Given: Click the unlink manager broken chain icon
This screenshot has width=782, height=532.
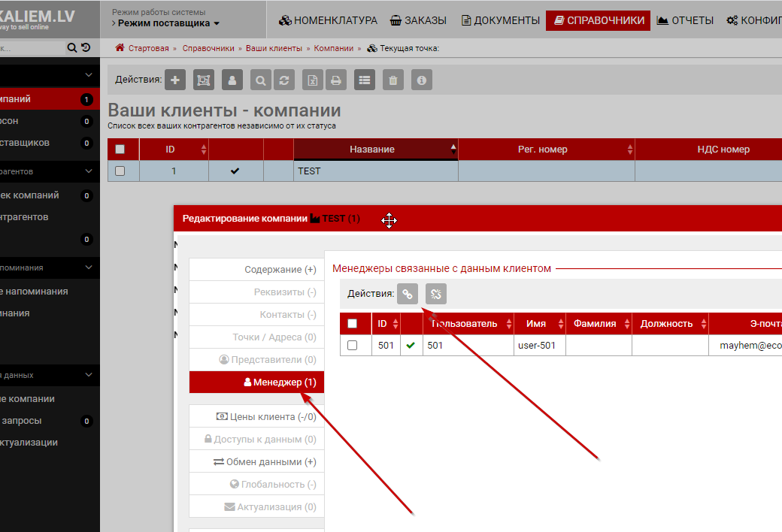Looking at the screenshot, I should 435,294.
